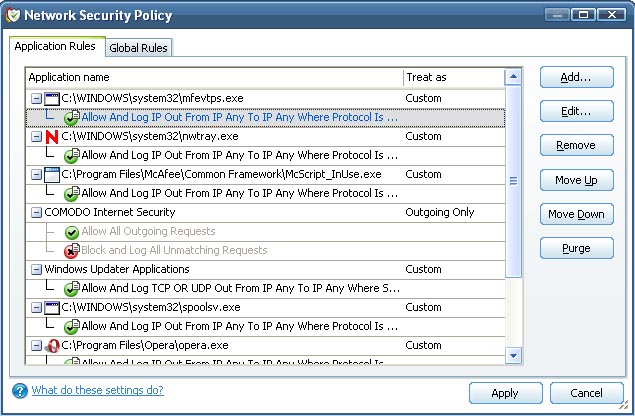
Task: Collapse the nwtray.exe tree node
Action: 36,137
